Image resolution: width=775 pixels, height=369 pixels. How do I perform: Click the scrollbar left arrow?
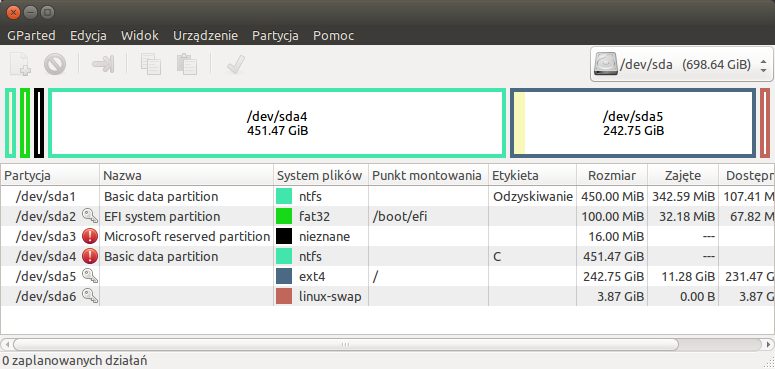[6, 344]
